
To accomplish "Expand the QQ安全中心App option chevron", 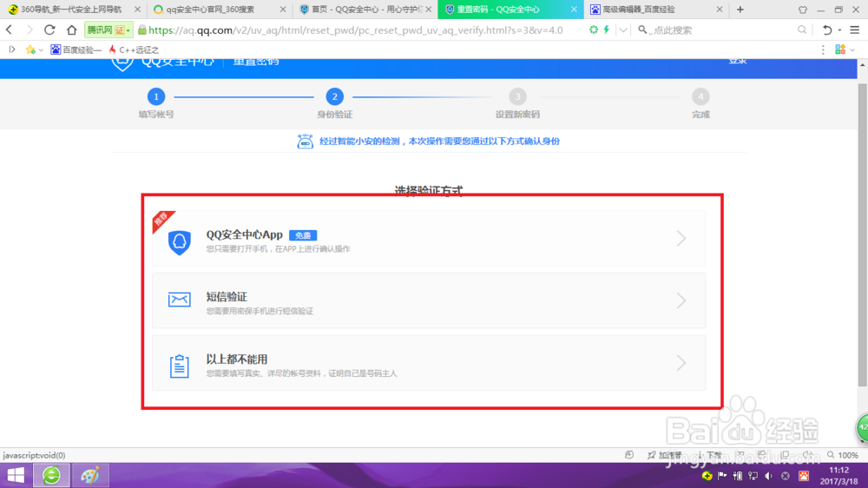I will click(681, 239).
